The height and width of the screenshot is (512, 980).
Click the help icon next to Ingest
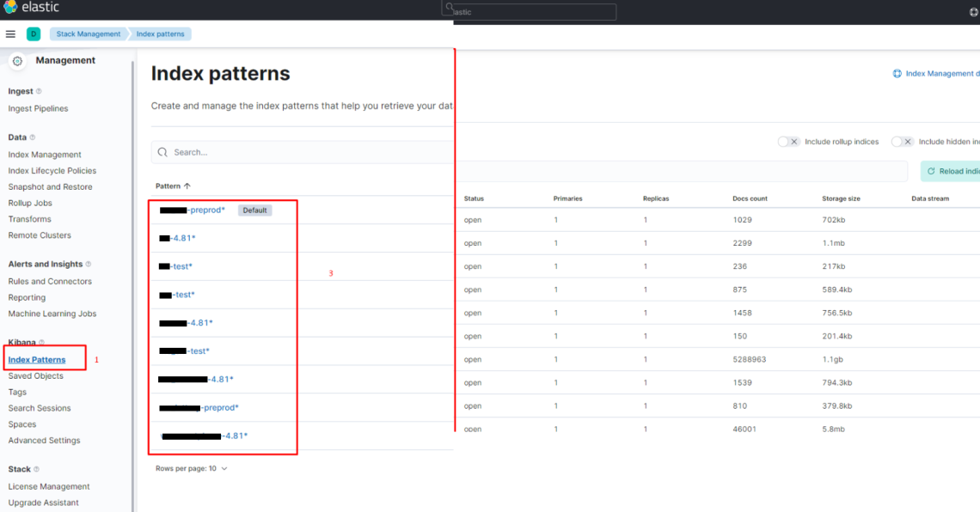pos(39,91)
